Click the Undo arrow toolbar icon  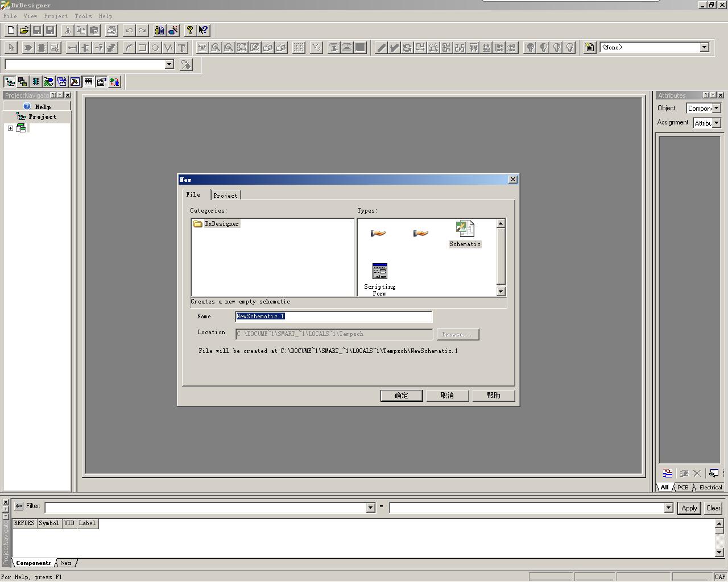tap(129, 30)
